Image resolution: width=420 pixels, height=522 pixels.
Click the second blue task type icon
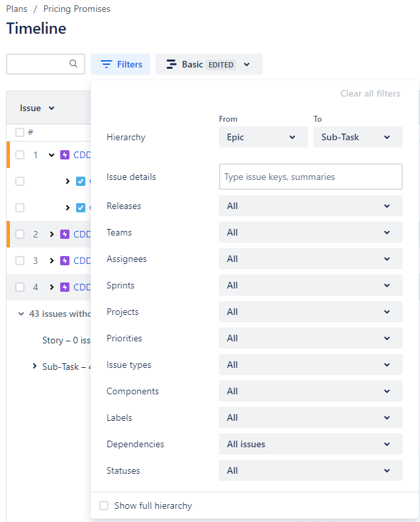pyautogui.click(x=81, y=208)
